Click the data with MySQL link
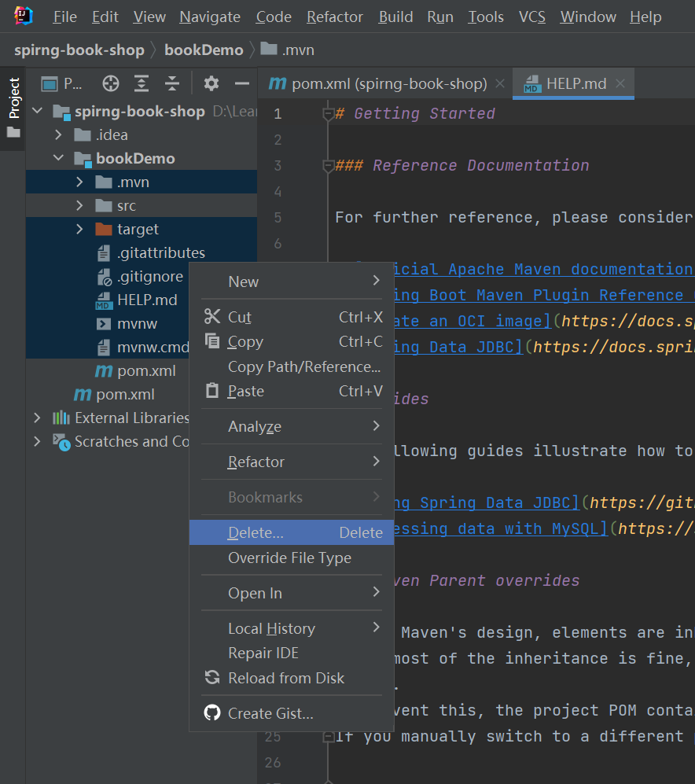695x784 pixels. 501,529
